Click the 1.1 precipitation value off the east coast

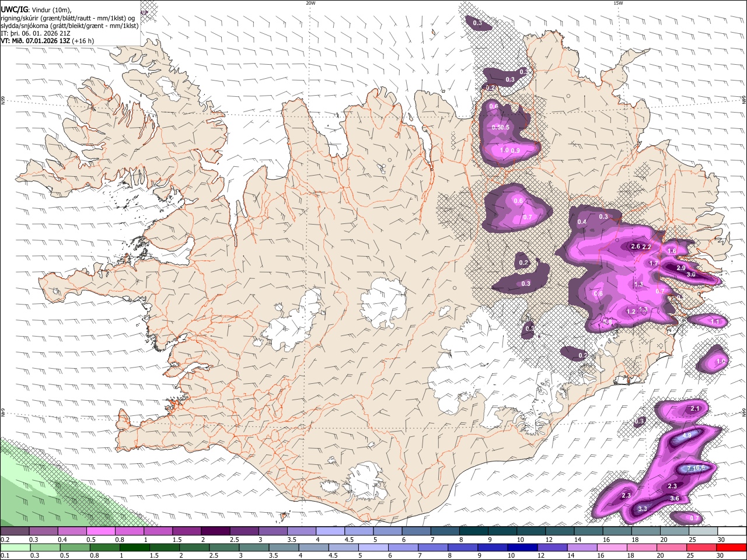716,321
